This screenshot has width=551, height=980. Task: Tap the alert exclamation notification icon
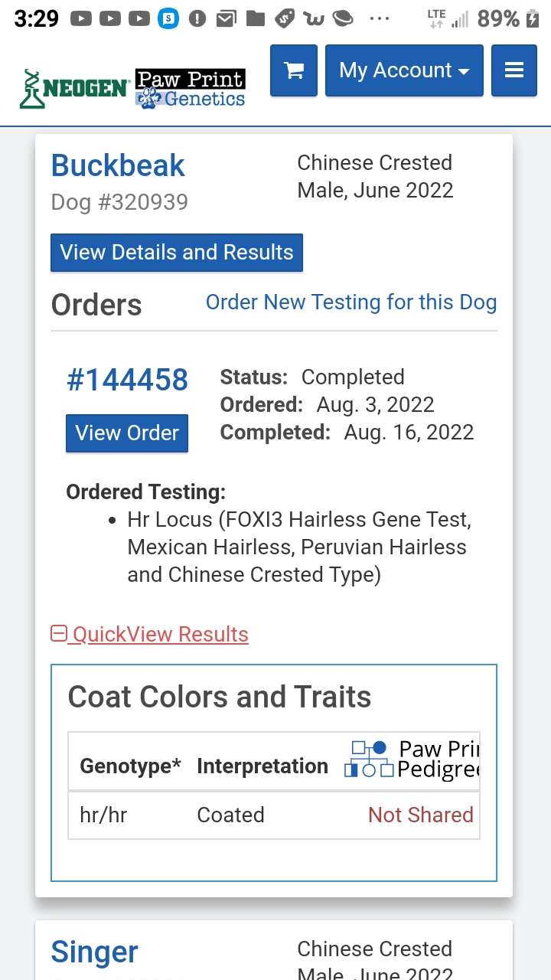click(197, 18)
